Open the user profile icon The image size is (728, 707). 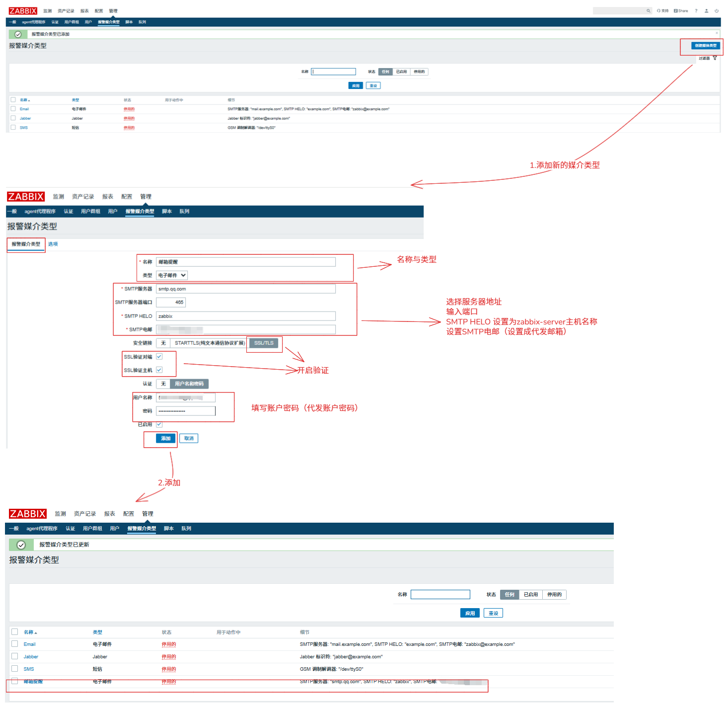click(706, 11)
